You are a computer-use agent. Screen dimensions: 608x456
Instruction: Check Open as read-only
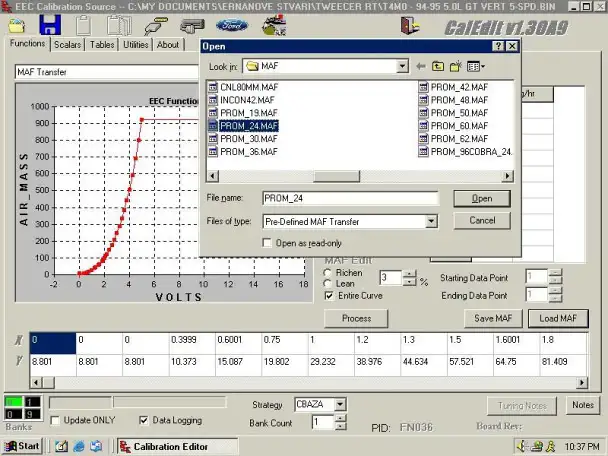point(267,243)
